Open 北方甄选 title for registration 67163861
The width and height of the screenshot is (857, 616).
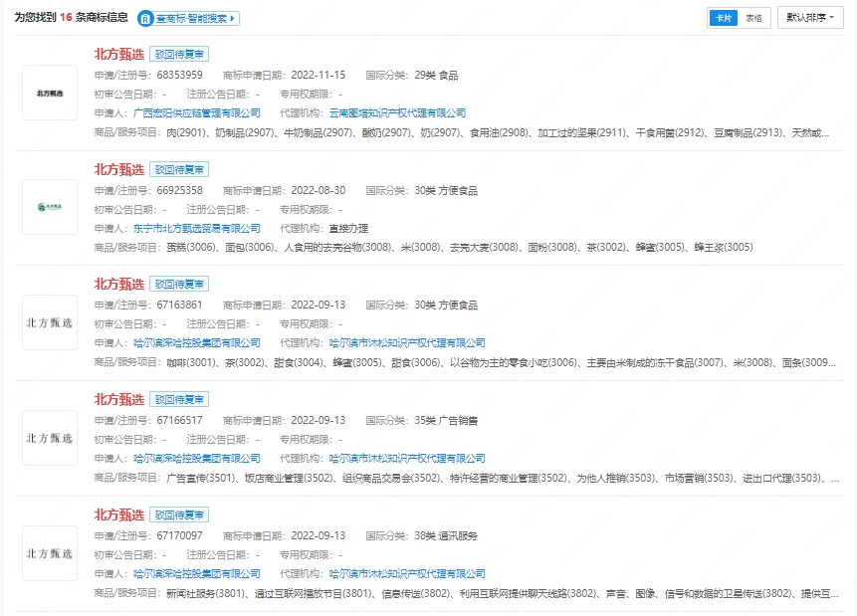click(119, 285)
